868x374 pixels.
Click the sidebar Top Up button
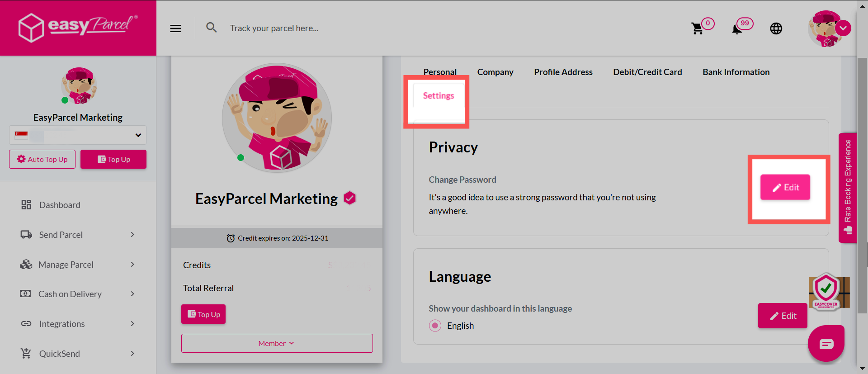tap(113, 159)
